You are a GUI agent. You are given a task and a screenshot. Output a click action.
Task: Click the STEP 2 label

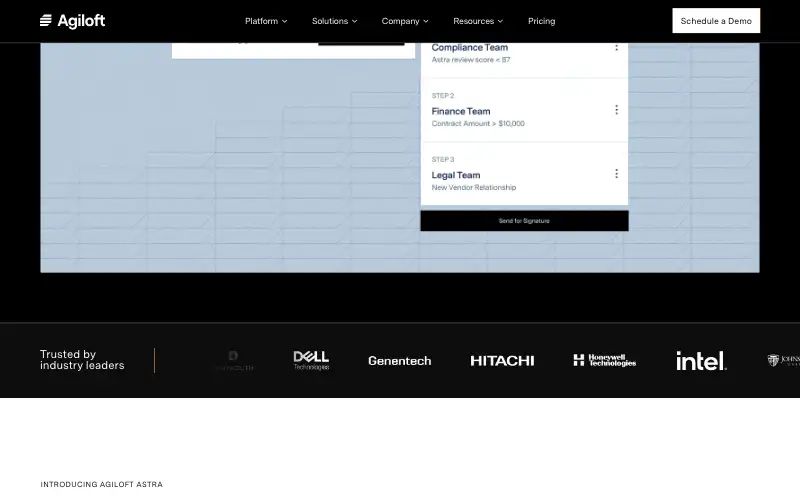pos(442,96)
